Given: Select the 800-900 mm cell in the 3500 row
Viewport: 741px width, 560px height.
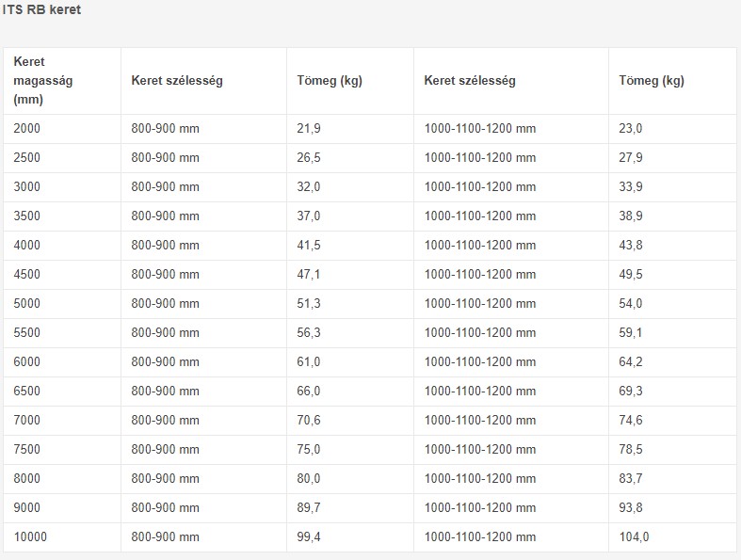Looking at the screenshot, I should 166,216.
